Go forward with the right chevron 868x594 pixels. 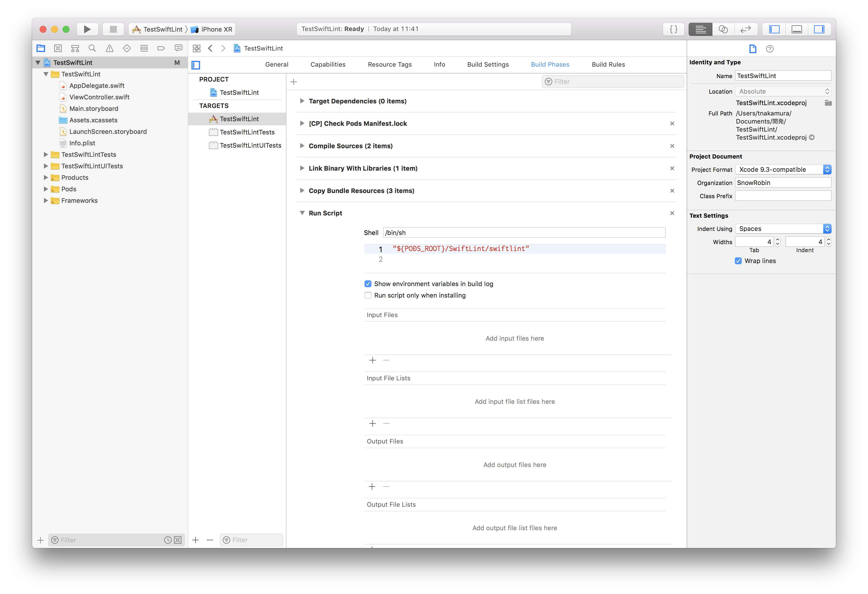(223, 48)
